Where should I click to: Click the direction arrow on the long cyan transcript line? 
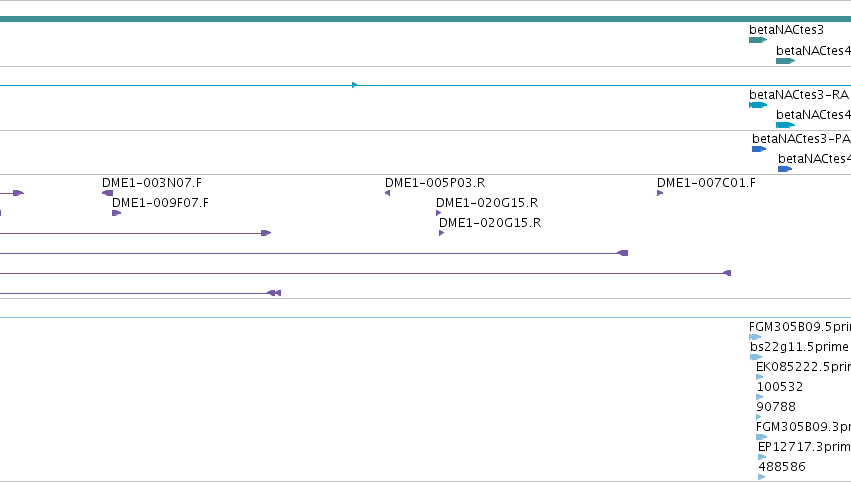coord(354,85)
